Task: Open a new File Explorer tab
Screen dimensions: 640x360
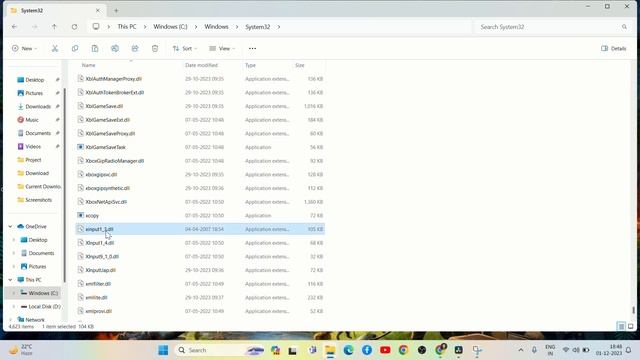Action: tap(116, 11)
